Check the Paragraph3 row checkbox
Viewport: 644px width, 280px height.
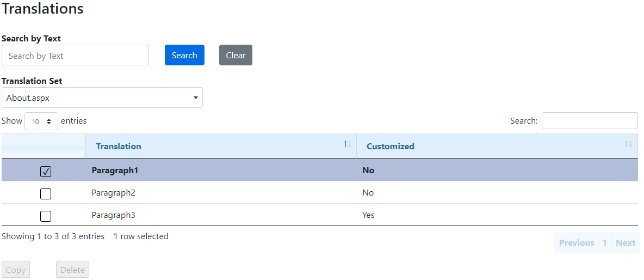[x=46, y=216]
